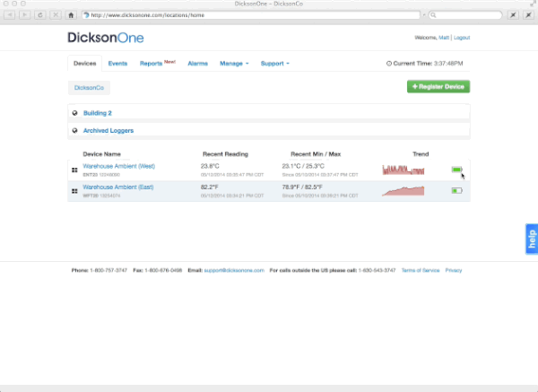Select the DicksonCo breadcrumb
Viewport: 538px width, 392px height.
pyautogui.click(x=89, y=88)
